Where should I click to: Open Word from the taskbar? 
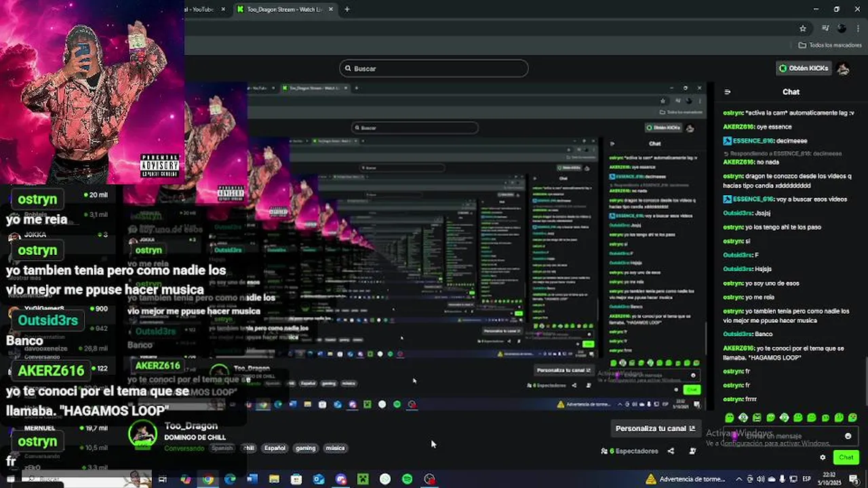coord(252,479)
